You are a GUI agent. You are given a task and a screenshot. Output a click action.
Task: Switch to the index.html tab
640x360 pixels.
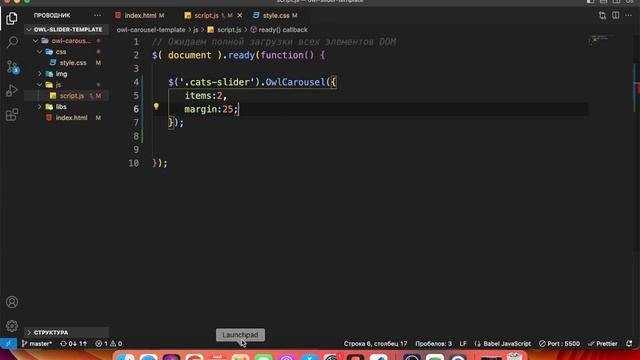(x=140, y=16)
